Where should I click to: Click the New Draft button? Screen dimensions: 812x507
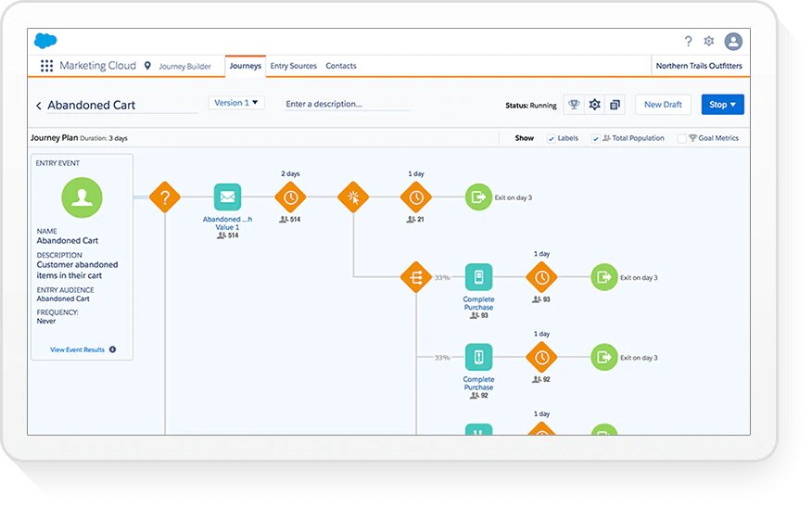663,105
